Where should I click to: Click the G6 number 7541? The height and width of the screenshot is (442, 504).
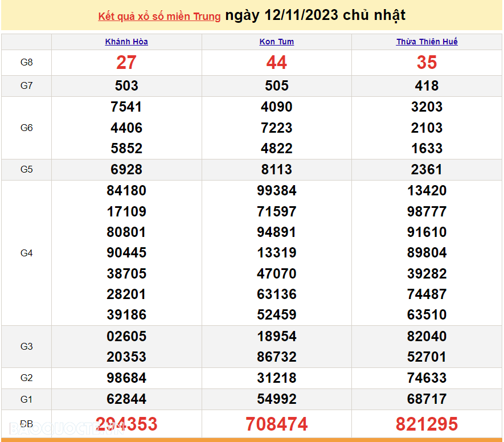point(126,107)
